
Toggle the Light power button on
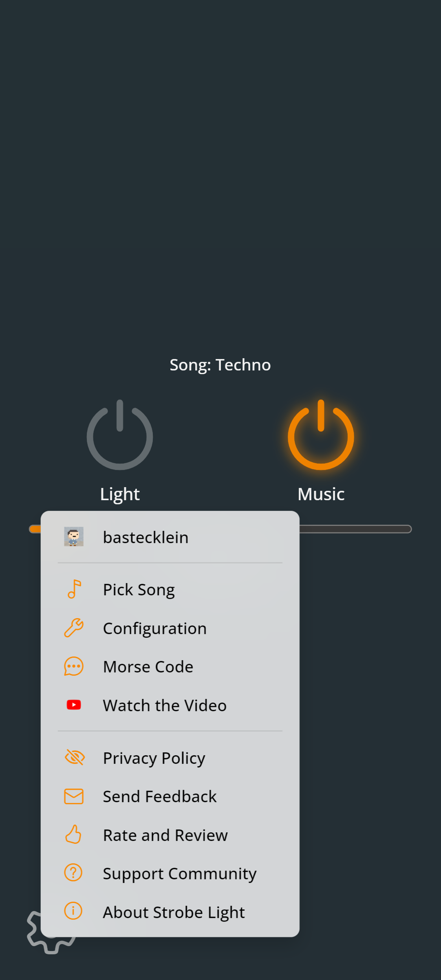click(x=120, y=435)
